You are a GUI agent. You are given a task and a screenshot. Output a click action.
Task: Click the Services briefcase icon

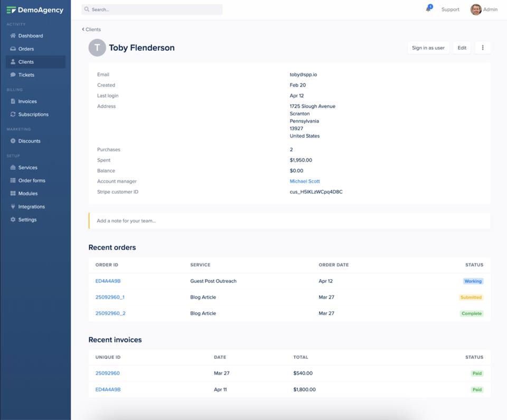point(13,167)
